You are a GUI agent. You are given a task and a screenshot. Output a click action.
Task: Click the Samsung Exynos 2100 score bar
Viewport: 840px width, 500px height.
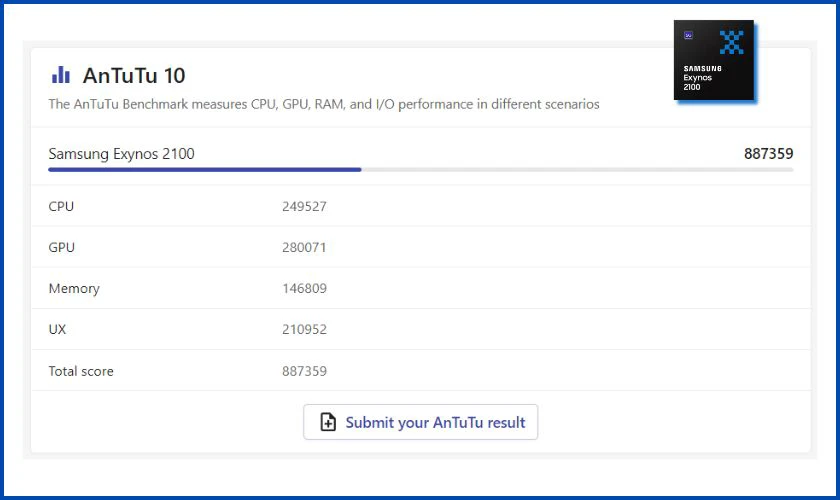[421, 169]
